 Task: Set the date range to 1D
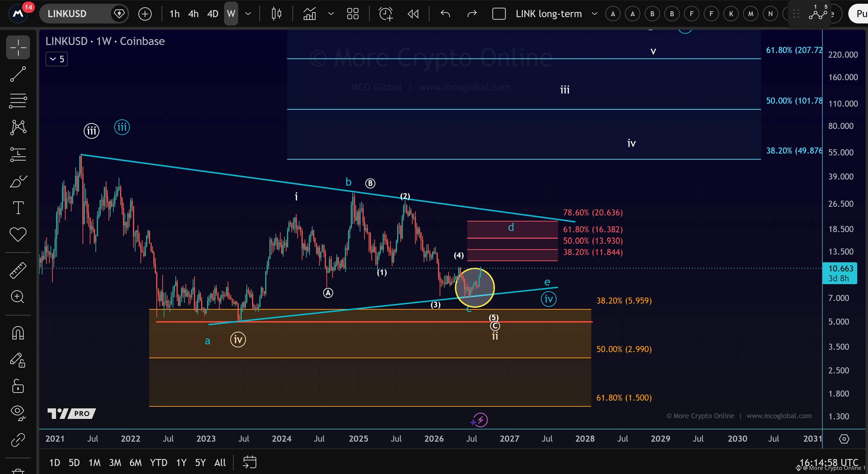tap(55, 463)
